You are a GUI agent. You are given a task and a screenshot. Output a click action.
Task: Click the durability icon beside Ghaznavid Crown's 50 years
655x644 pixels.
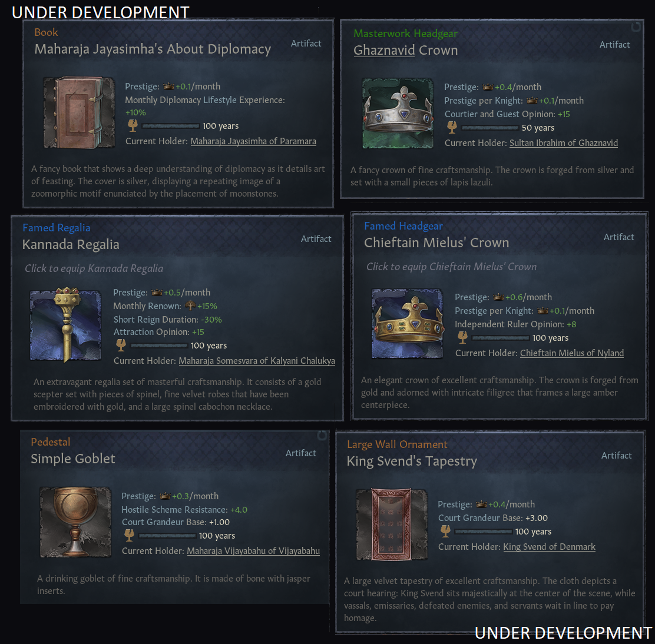pyautogui.click(x=452, y=127)
